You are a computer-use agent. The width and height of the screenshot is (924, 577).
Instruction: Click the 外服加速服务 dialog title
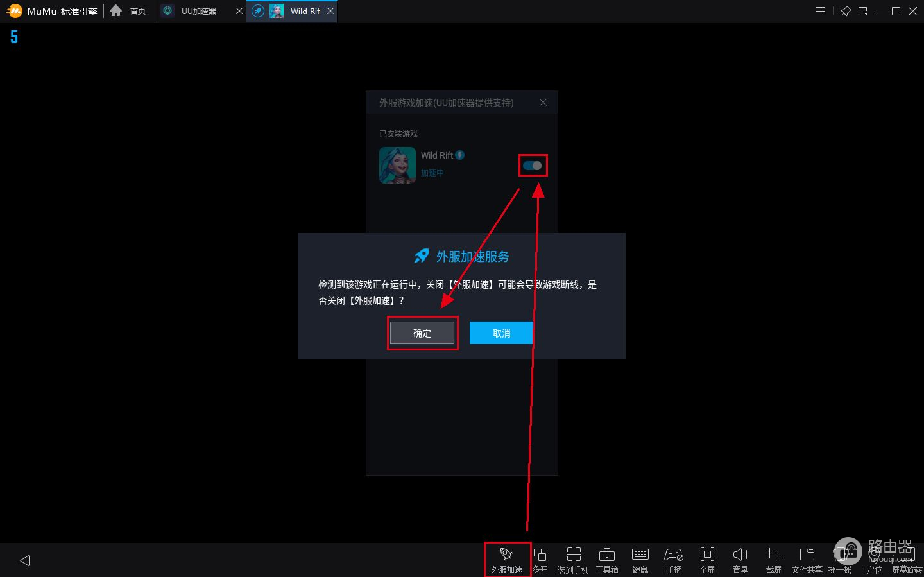(473, 256)
